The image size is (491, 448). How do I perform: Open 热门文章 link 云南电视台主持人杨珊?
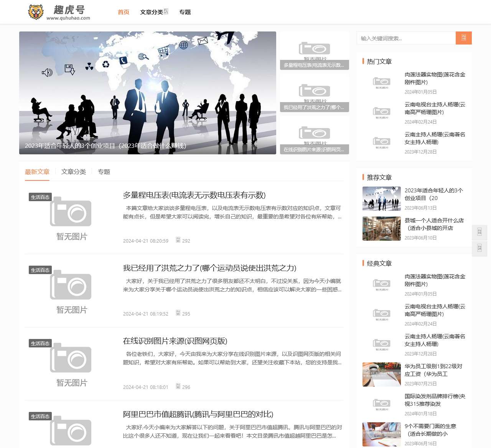[x=435, y=108]
